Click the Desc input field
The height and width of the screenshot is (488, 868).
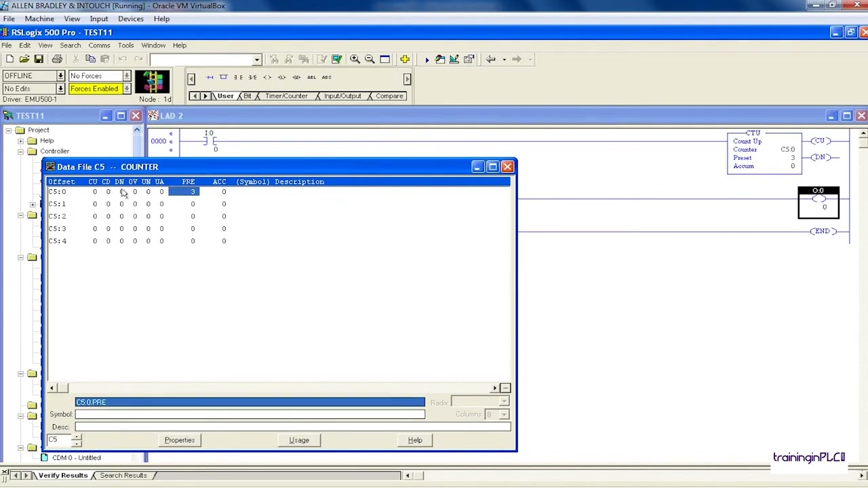293,427
